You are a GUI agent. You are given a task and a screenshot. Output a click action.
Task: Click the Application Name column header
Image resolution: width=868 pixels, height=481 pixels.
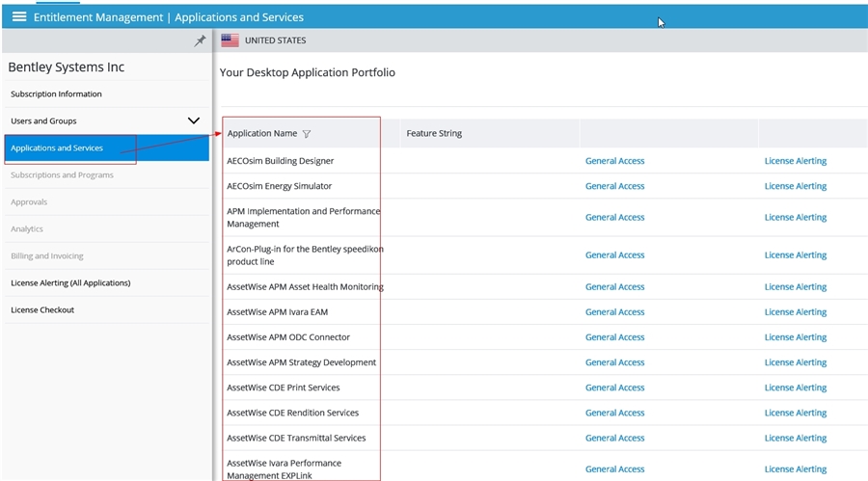click(x=261, y=133)
